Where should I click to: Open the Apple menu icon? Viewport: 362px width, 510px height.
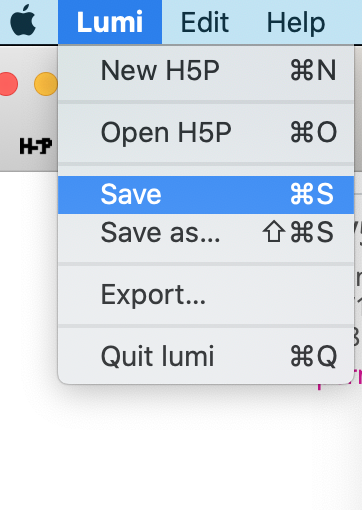pyautogui.click(x=23, y=21)
